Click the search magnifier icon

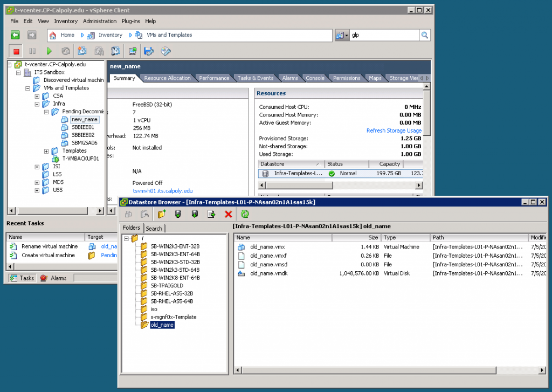coord(425,35)
